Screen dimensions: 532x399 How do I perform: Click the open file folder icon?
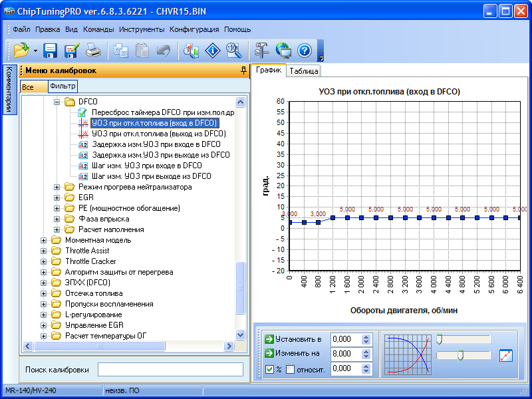tap(20, 50)
